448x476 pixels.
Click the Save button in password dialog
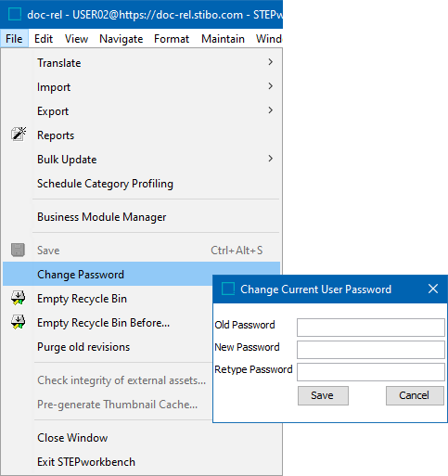click(323, 395)
